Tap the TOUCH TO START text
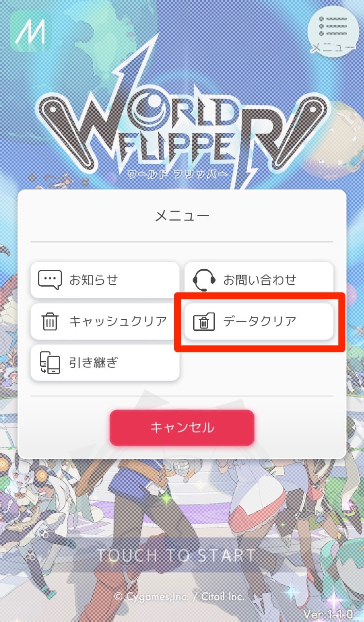The width and height of the screenshot is (364, 622). click(x=177, y=555)
